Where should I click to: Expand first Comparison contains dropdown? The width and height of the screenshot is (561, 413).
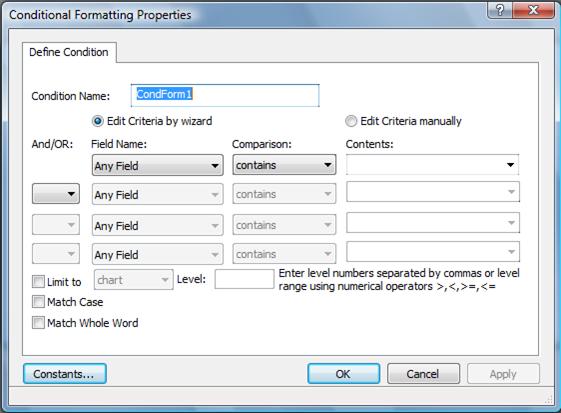284,165
